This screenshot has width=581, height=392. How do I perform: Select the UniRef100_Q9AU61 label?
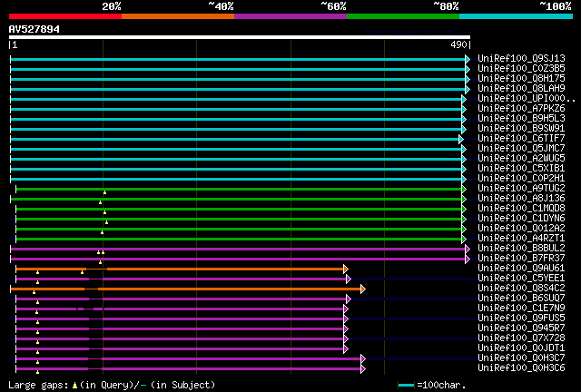pyautogui.click(x=521, y=269)
